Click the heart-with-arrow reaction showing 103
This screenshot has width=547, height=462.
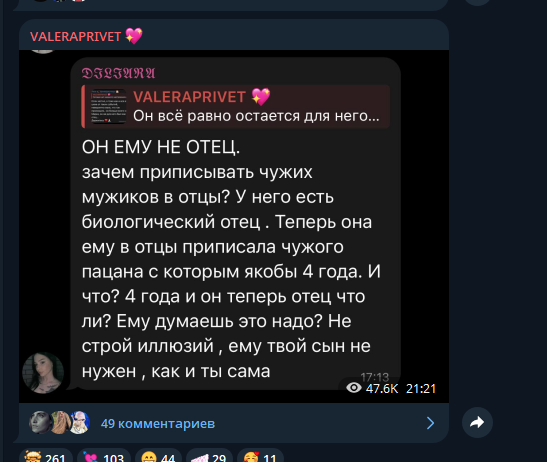pyautogui.click(x=104, y=456)
